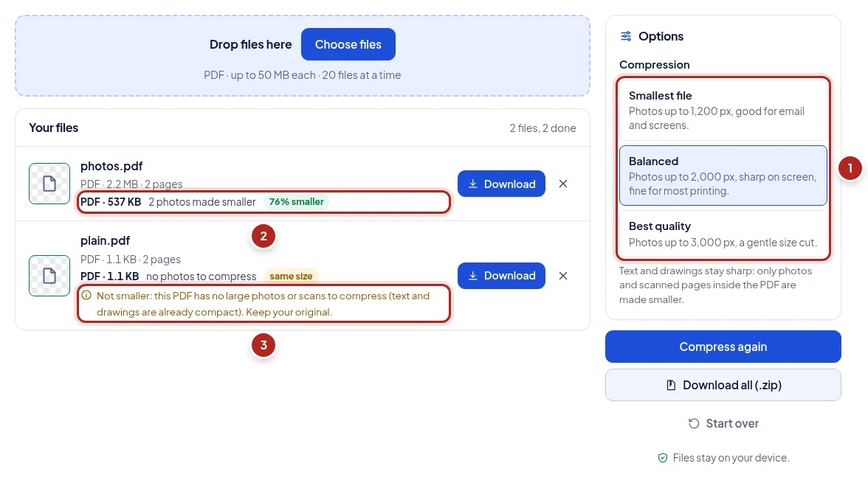Click the 76% smaller badge

click(296, 202)
